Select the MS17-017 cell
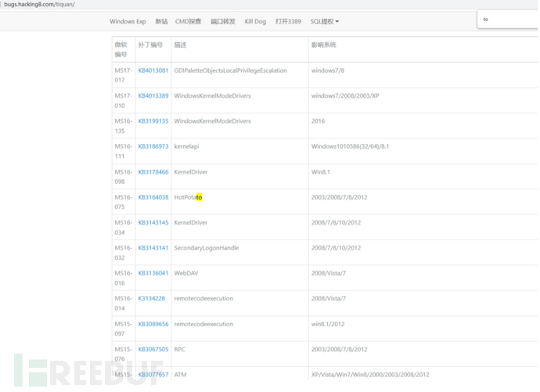Image resolution: width=540 pixels, height=392 pixels. click(x=124, y=75)
